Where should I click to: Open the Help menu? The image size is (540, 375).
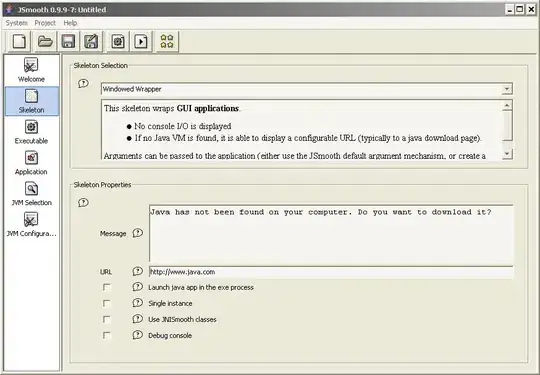70,23
